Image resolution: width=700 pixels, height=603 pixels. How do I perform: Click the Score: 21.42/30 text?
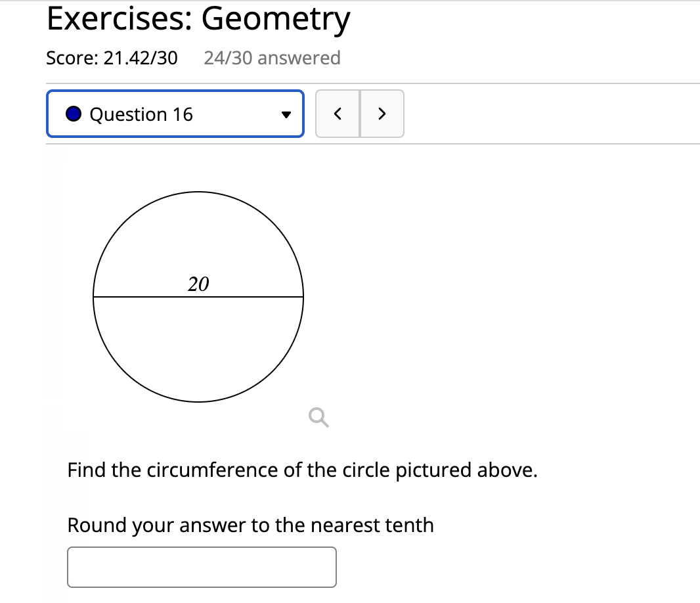tap(112, 58)
